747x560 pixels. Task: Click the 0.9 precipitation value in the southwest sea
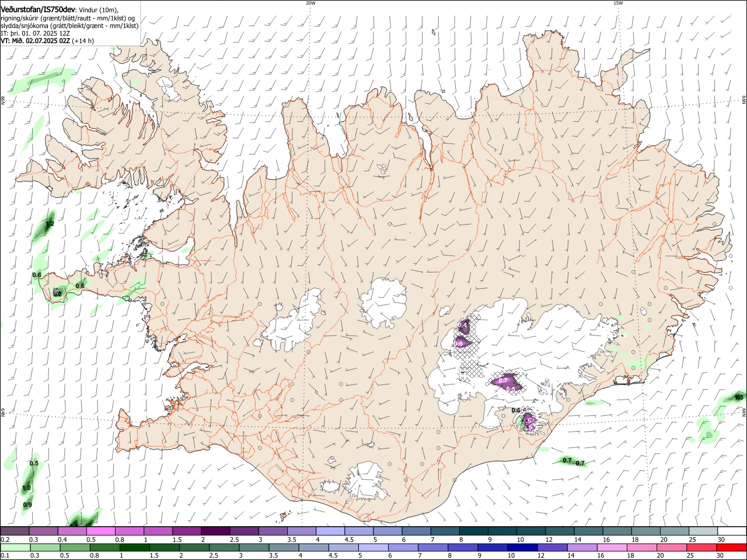coord(27,505)
